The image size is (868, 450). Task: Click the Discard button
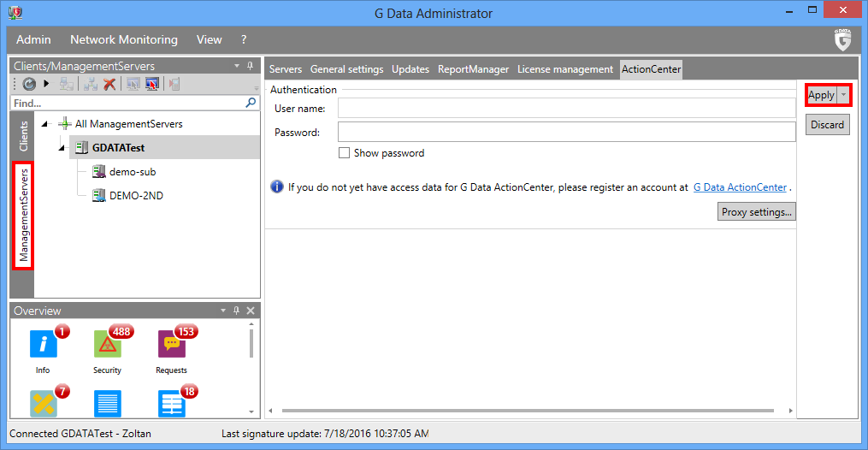[828, 125]
